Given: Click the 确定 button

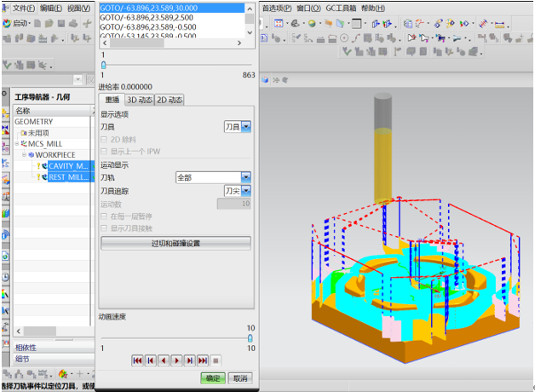Looking at the screenshot, I should [x=213, y=378].
